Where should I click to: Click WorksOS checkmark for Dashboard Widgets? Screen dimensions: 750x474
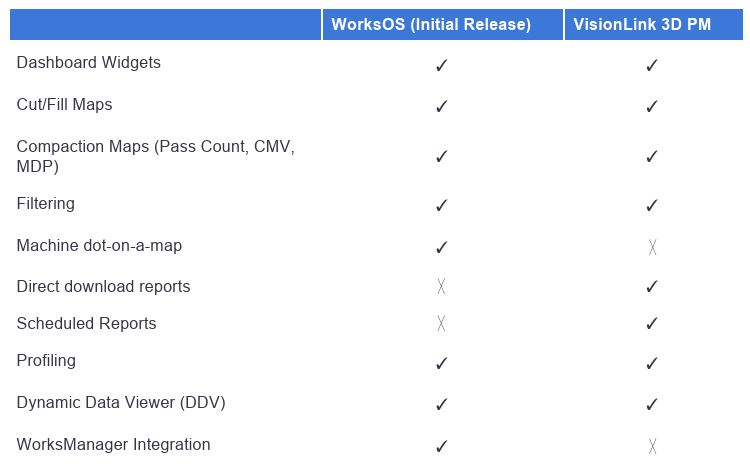tap(442, 65)
